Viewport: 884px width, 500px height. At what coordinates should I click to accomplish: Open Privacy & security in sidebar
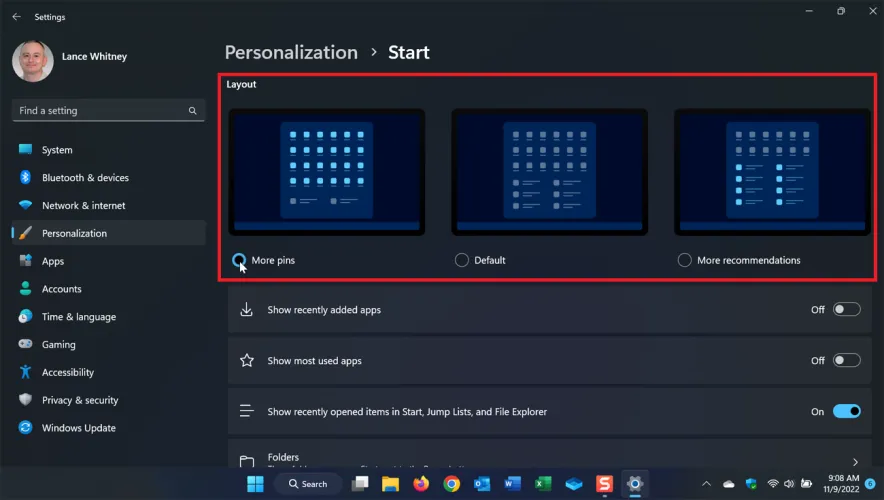pyautogui.click(x=79, y=400)
